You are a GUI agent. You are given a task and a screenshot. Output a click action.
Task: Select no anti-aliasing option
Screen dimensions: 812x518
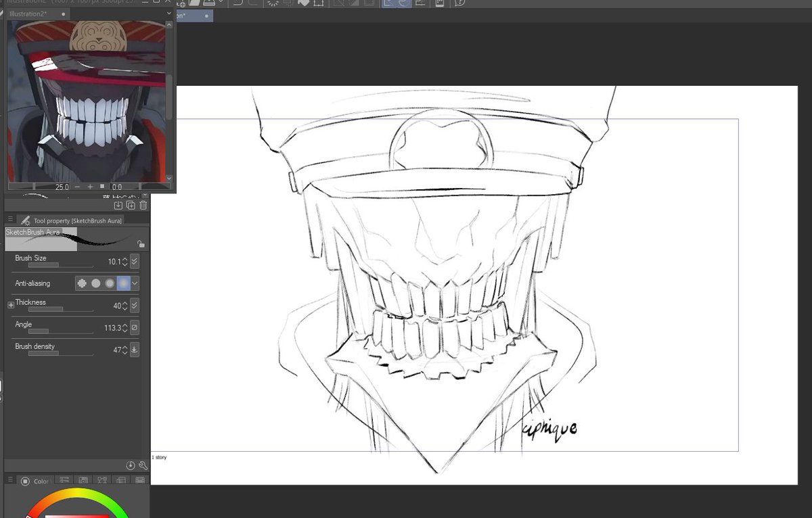[83, 283]
